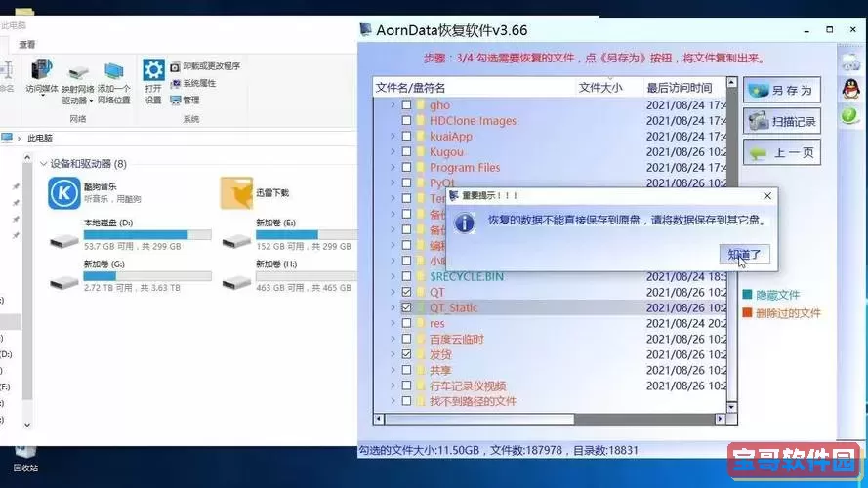Click file list vertical scrollbar up arrow
The height and width of the screenshot is (488, 868).
click(x=732, y=82)
